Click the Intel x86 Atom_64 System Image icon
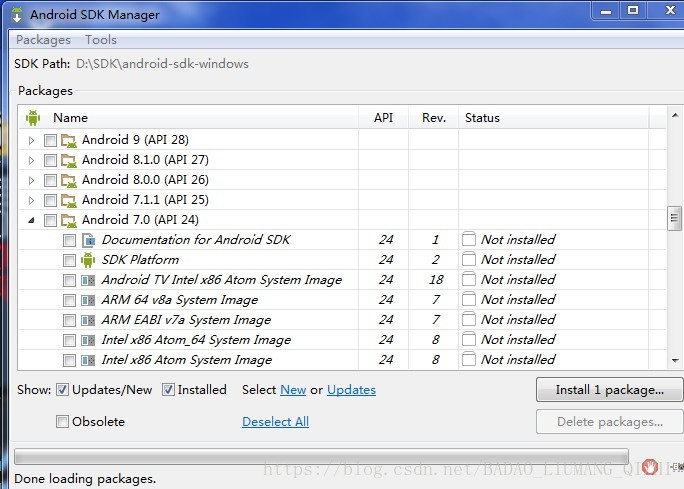The height and width of the screenshot is (489, 684). pos(88,340)
